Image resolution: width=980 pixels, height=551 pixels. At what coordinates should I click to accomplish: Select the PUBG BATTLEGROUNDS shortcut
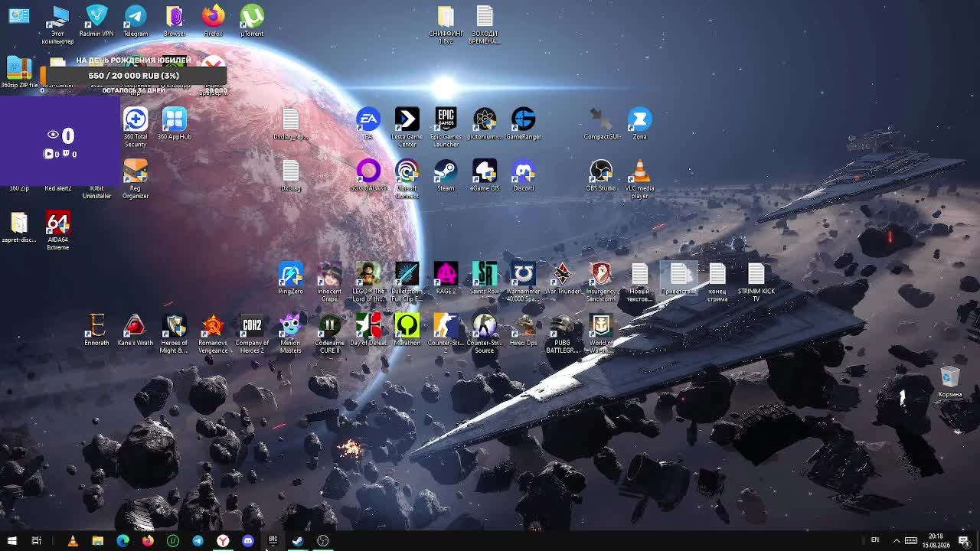tap(562, 333)
